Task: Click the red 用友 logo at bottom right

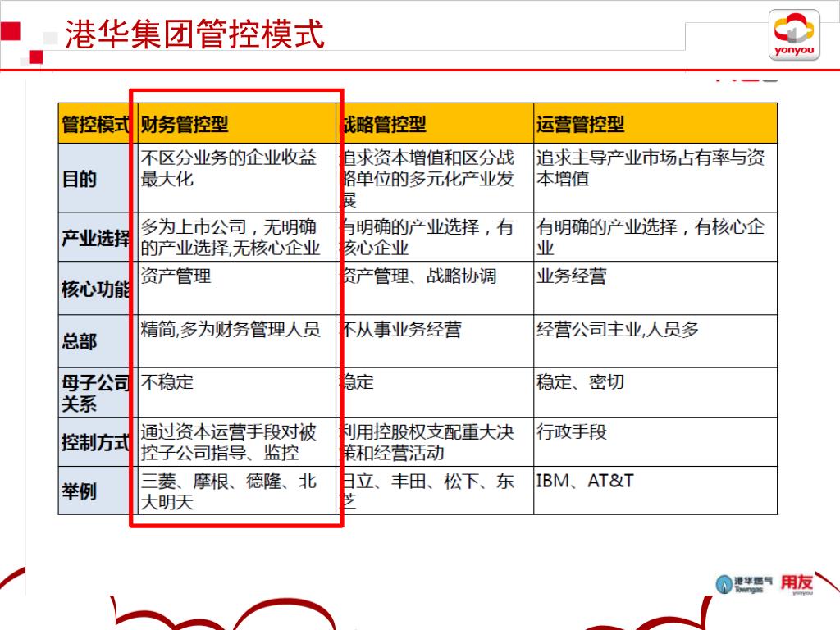Action: pos(797,583)
